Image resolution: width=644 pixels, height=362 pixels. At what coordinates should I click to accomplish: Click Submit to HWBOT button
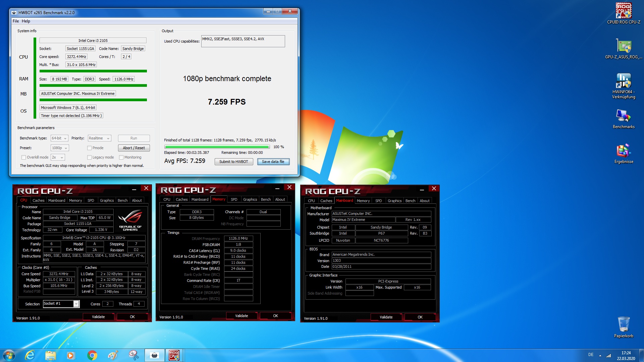click(x=233, y=162)
